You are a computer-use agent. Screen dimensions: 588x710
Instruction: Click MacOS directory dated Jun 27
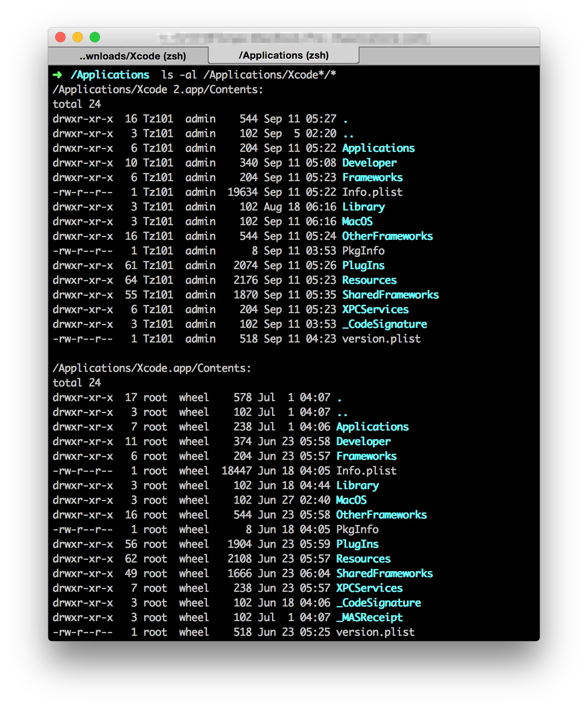[x=351, y=500]
